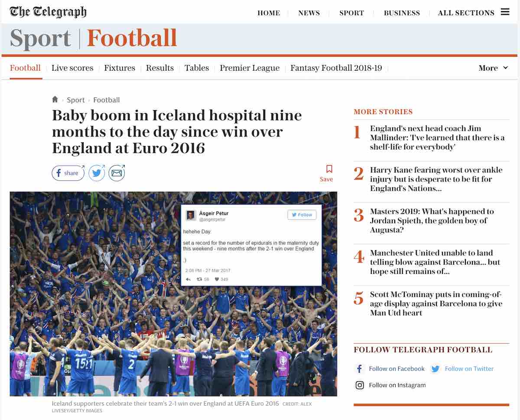Screen dimensions: 520x420
Task: Click the tweet timestamp 27 Mar 2017
Action: (x=208, y=270)
